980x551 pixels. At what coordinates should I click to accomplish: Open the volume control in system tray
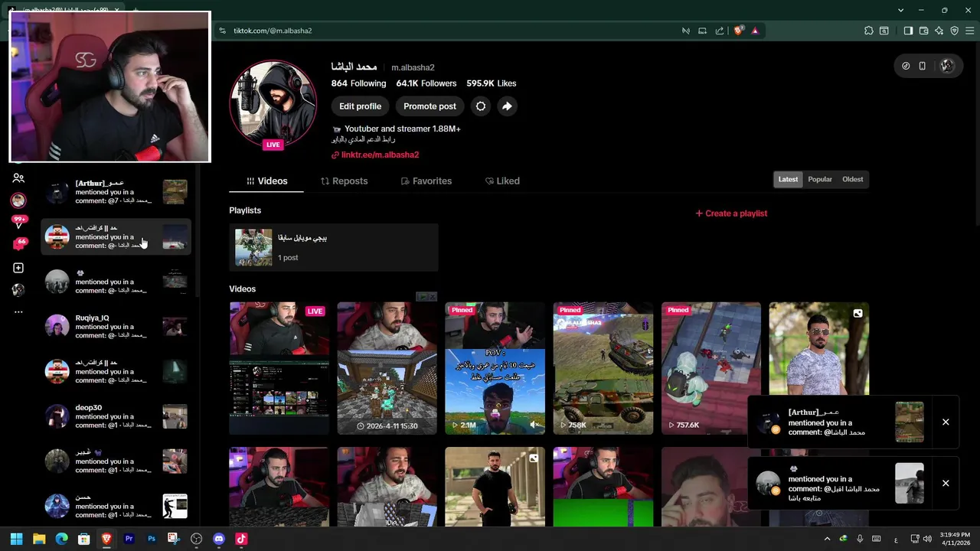[928, 539]
